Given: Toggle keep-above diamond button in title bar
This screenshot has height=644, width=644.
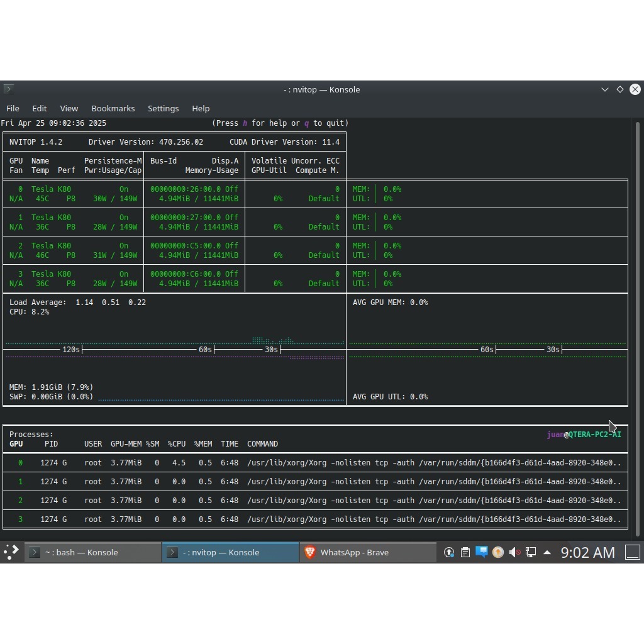Looking at the screenshot, I should 620,89.
